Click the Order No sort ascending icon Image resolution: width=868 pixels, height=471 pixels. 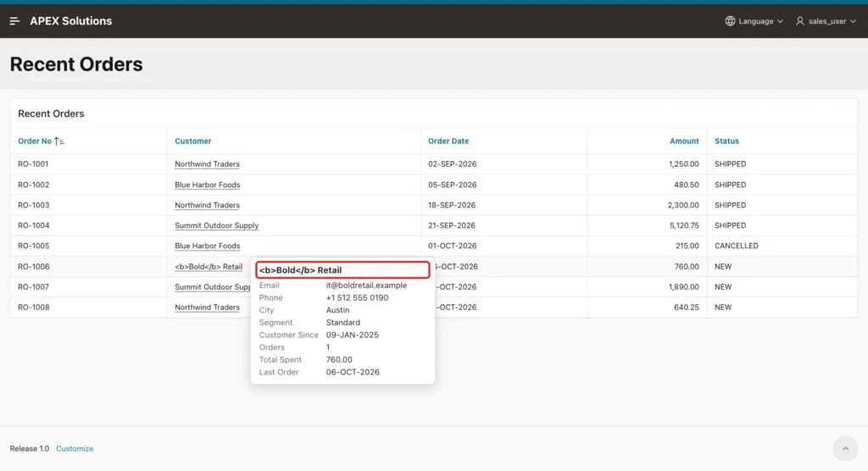(58, 141)
